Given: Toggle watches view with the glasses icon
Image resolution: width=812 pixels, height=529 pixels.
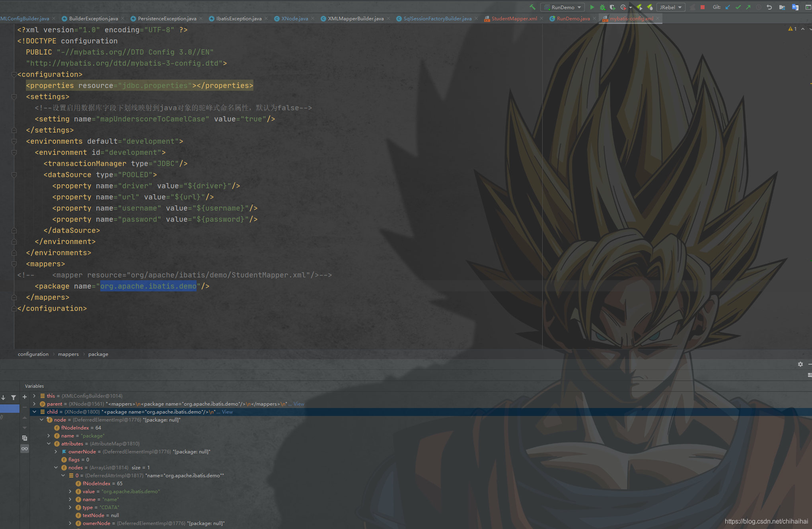Looking at the screenshot, I should click(x=25, y=449).
